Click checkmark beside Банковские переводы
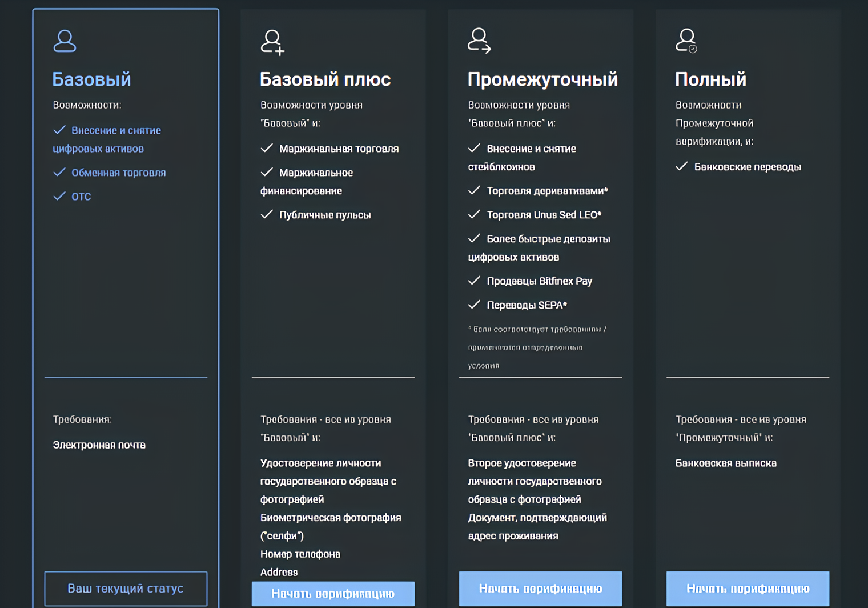 681,167
